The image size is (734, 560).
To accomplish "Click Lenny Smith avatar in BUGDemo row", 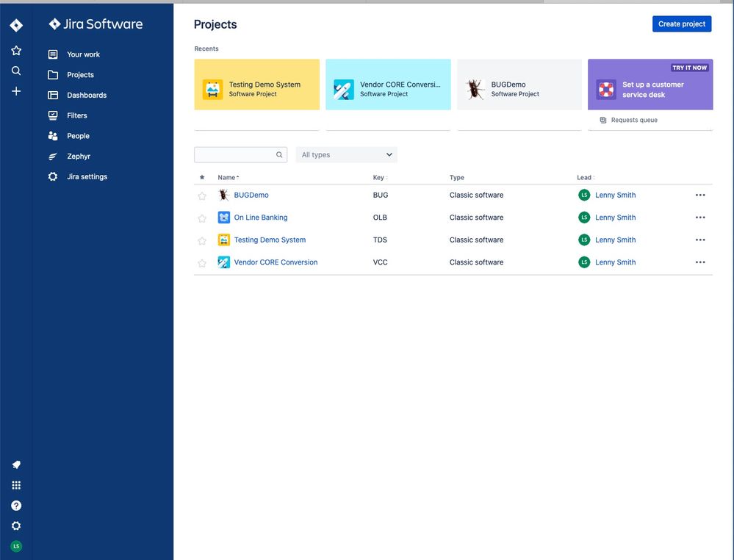I will coord(583,195).
